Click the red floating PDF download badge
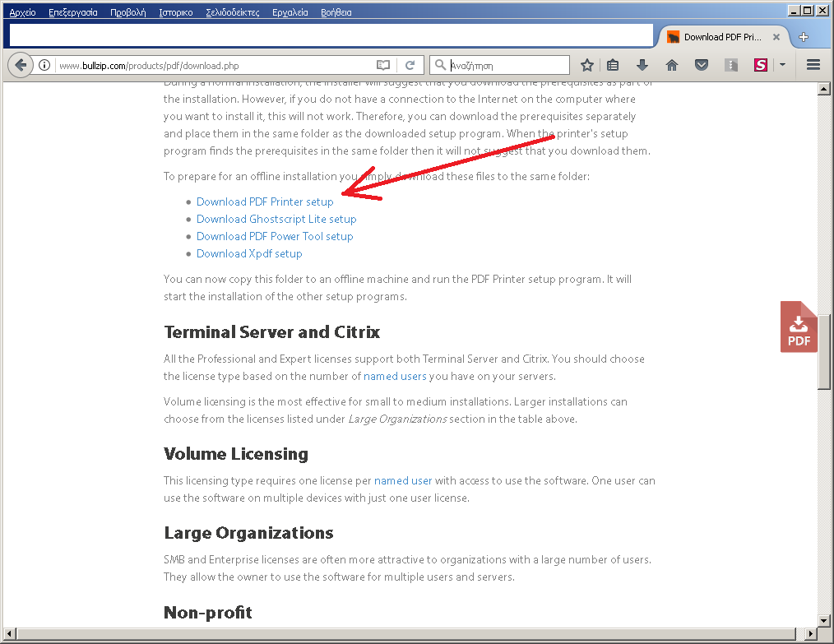This screenshot has width=834, height=644. point(799,327)
